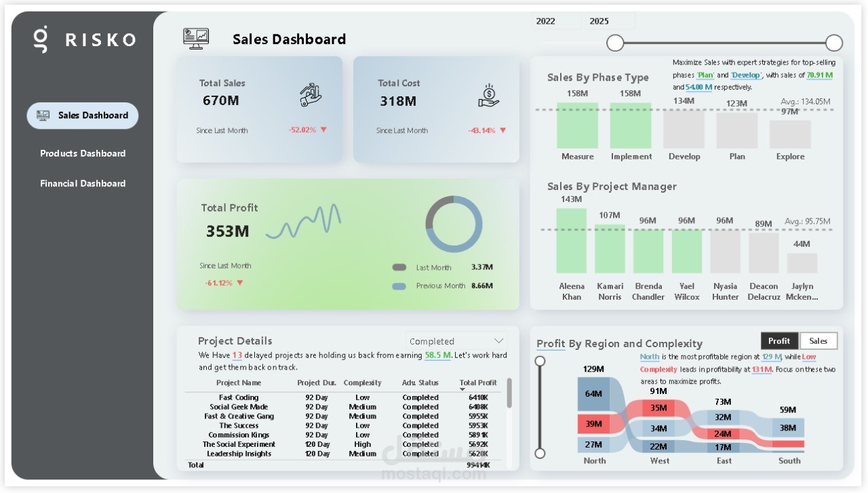Select the Explore phase bar
868x493 pixels.
(x=790, y=134)
